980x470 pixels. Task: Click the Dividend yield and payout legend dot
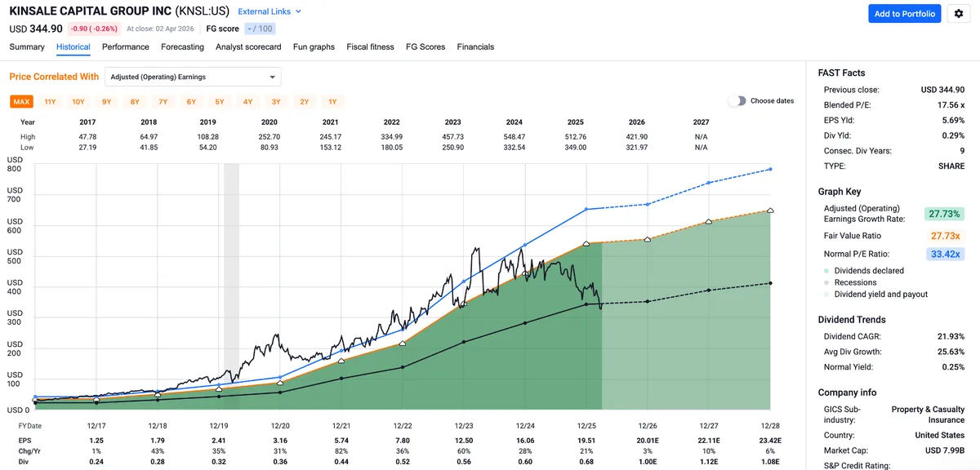[x=827, y=295]
